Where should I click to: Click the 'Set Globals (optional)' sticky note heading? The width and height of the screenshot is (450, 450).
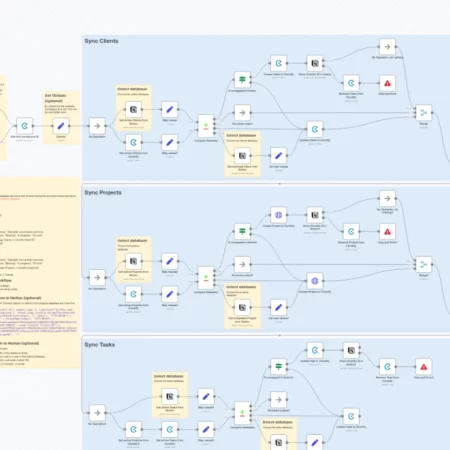[x=55, y=98]
